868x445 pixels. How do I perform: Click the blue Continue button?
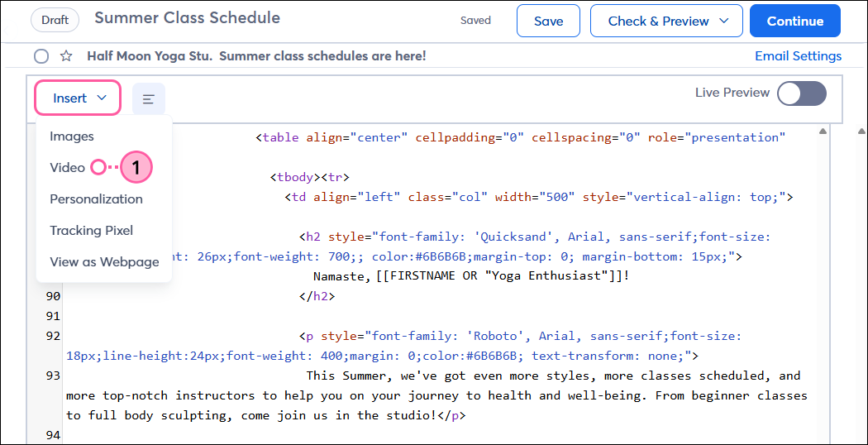click(795, 21)
